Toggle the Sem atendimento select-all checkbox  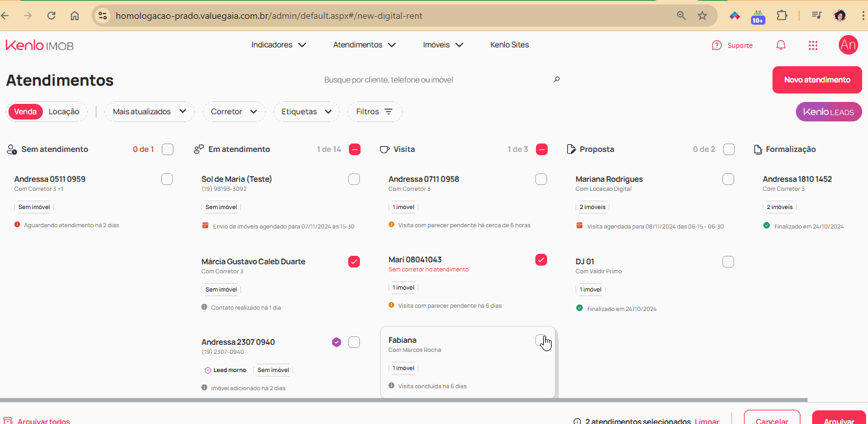pos(168,149)
